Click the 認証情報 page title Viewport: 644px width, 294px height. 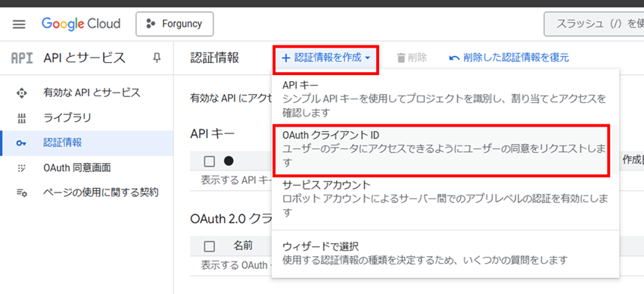215,58
